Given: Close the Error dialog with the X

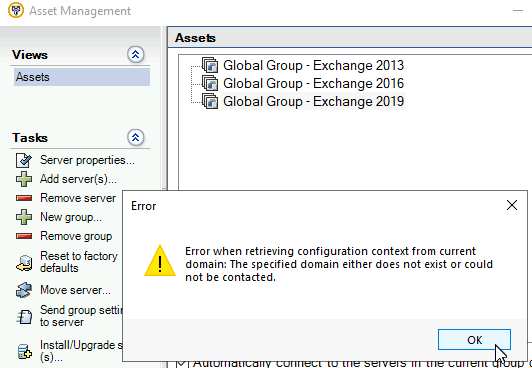Looking at the screenshot, I should click(512, 205).
